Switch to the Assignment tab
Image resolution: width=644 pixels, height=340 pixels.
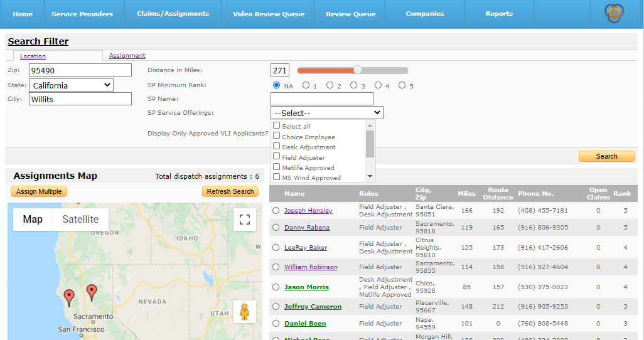[127, 55]
